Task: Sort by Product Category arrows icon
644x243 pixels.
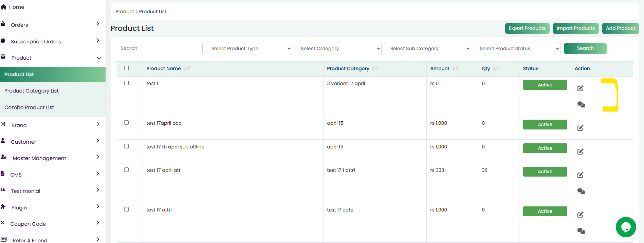Action: [x=375, y=68]
